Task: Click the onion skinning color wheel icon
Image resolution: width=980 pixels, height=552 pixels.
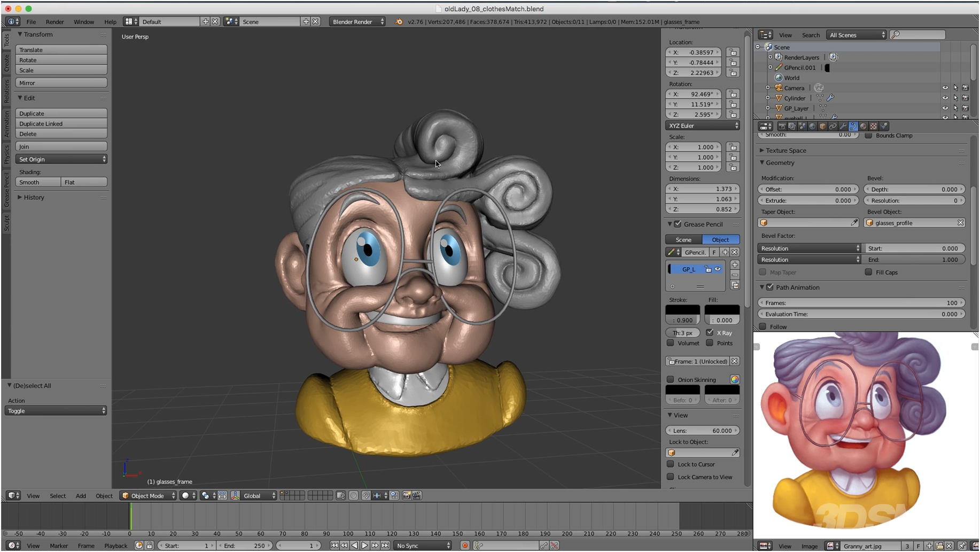Action: 735,379
